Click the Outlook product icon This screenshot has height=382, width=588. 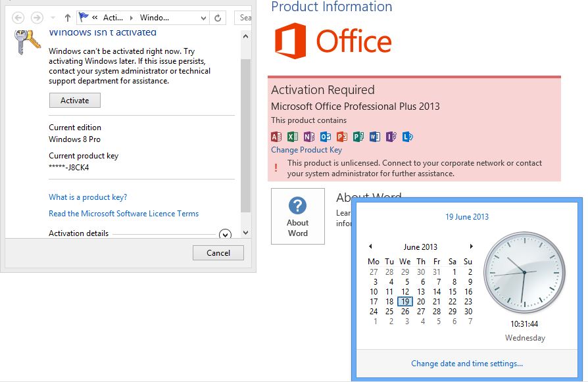point(326,137)
